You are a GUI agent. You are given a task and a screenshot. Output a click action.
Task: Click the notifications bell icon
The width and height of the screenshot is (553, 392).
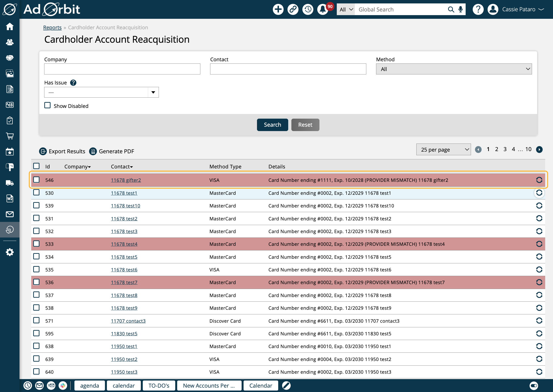pyautogui.click(x=322, y=10)
